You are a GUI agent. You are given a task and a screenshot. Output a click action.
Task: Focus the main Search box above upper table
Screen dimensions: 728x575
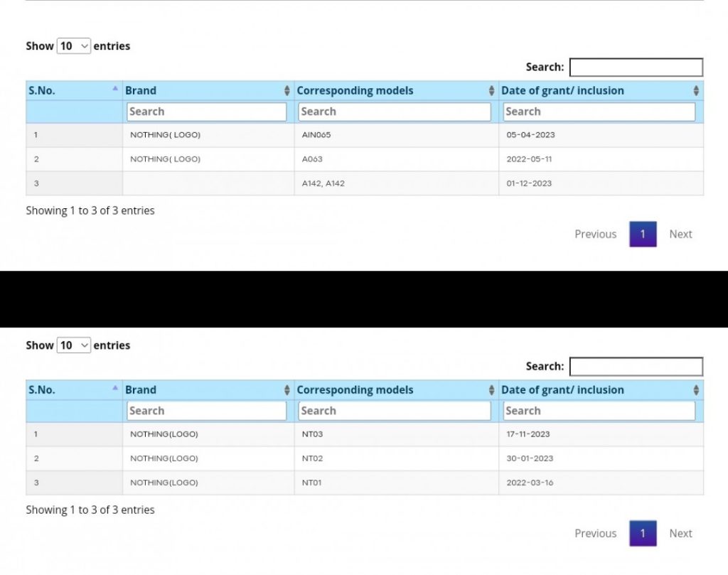click(x=636, y=68)
